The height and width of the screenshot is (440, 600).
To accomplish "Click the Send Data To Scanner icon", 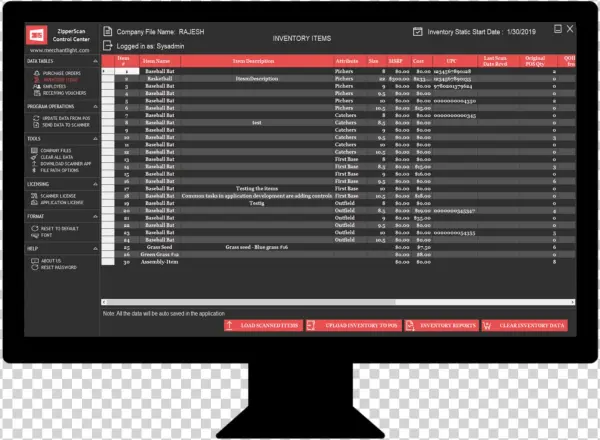I will (x=36, y=125).
